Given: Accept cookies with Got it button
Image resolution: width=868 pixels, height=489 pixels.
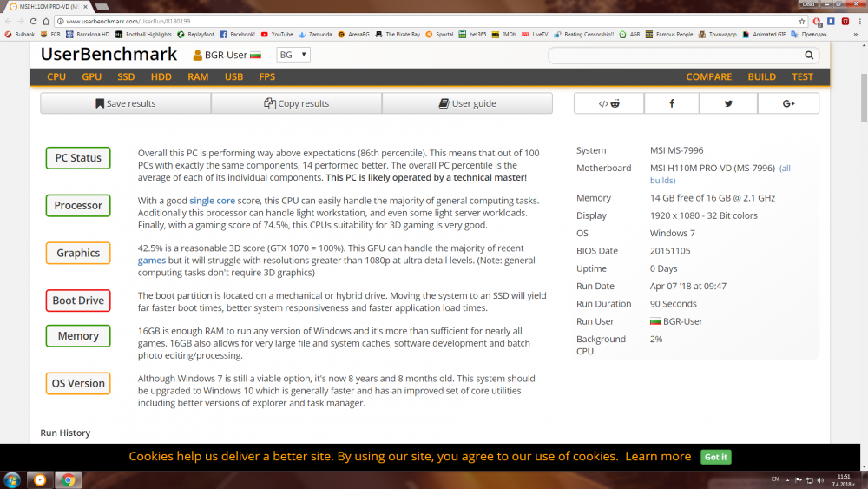Looking at the screenshot, I should pyautogui.click(x=716, y=457).
